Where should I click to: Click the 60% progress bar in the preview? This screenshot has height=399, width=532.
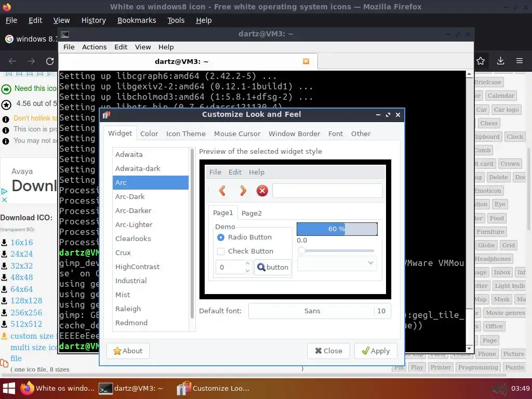[x=337, y=229]
